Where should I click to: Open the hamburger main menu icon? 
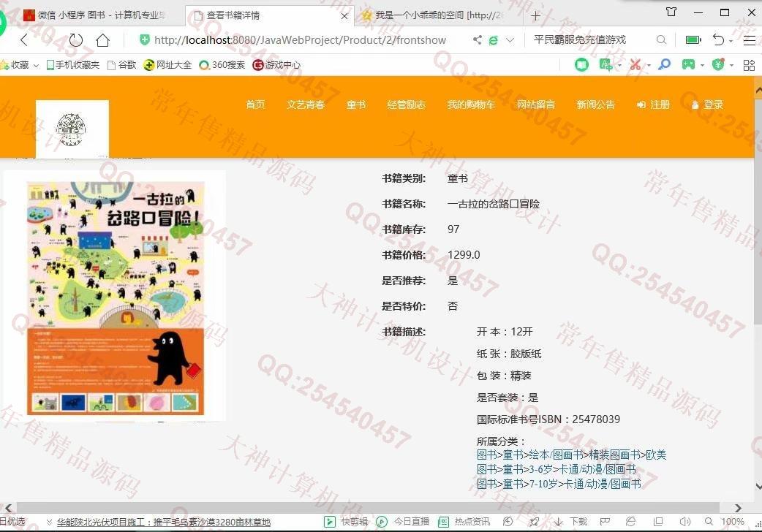[749, 40]
